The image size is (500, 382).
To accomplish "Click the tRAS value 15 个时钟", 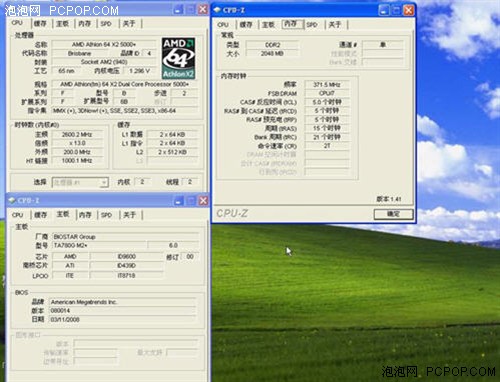I will 327,128.
